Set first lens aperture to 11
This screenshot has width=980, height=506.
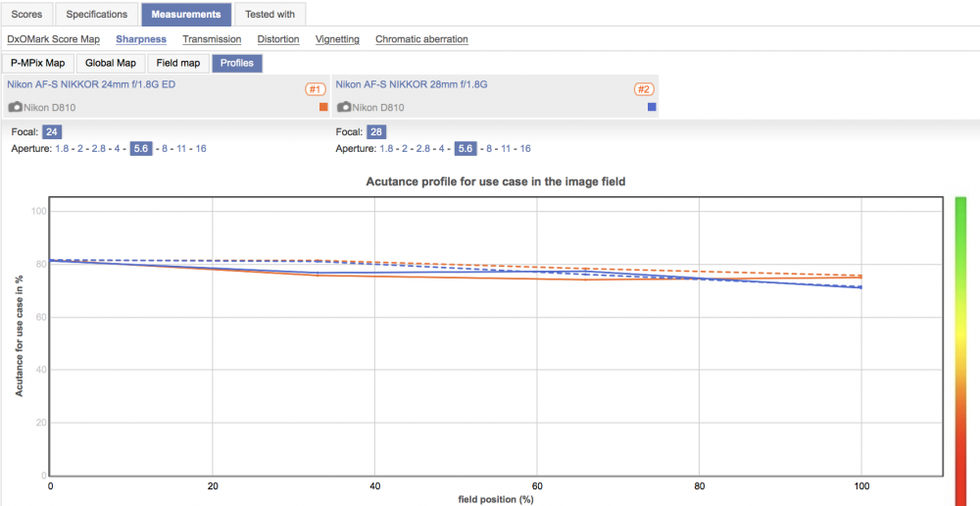[182, 149]
